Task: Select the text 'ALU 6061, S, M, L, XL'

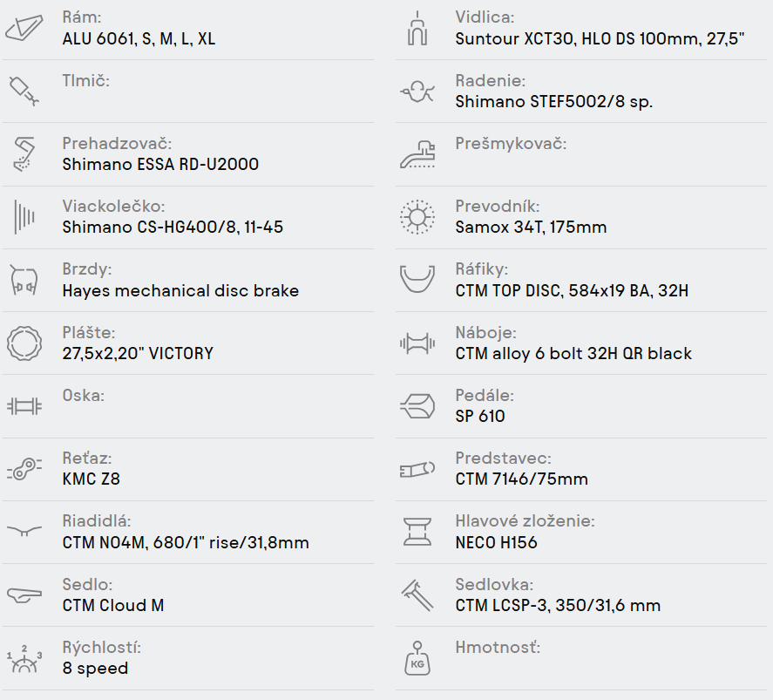Action: tap(139, 38)
